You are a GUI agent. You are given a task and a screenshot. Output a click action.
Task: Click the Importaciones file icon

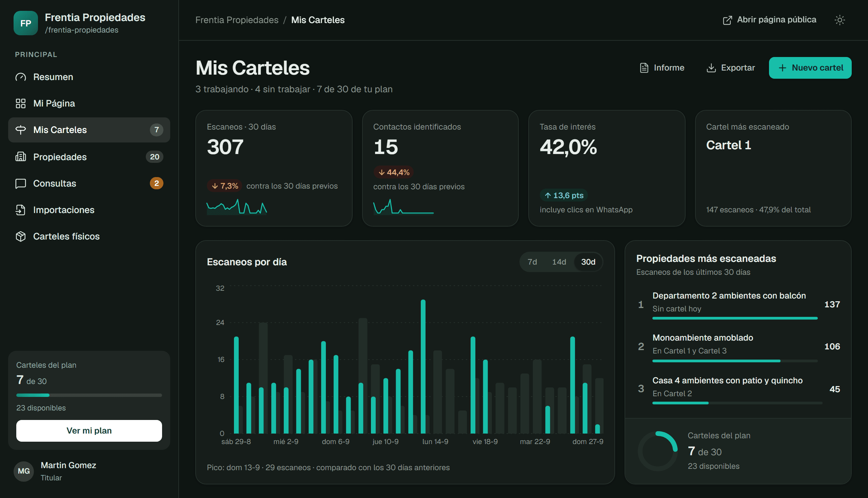tap(20, 210)
